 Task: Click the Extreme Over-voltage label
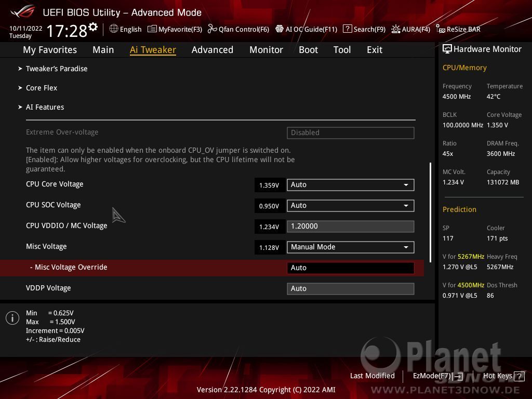tap(62, 132)
